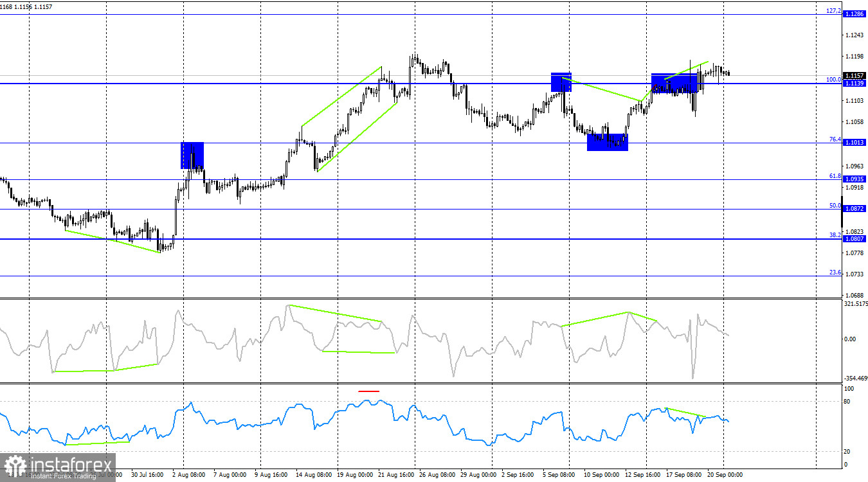Click the 1.0872 price tag
868x482 pixels.
point(854,209)
